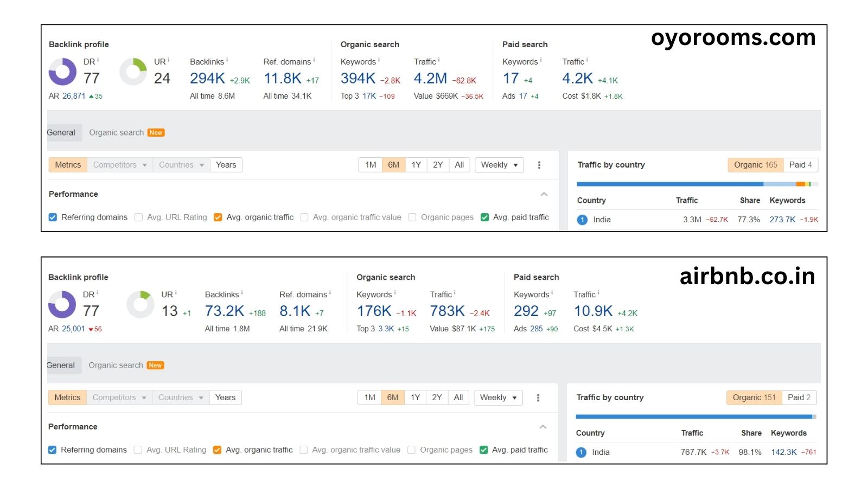Toggle Avg. organic traffic checkbox in oyorooms.com panel
The image size is (868, 488).
coord(218,217)
